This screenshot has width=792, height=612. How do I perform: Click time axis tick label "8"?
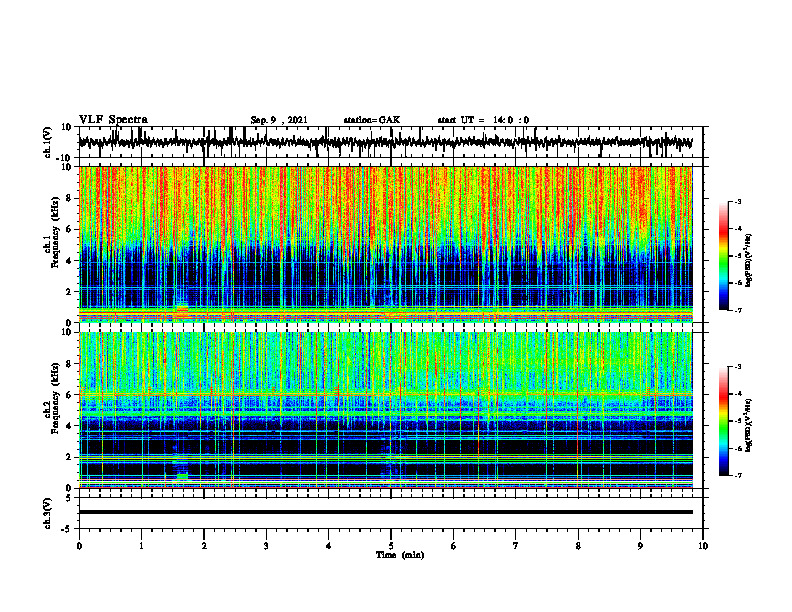pyautogui.click(x=578, y=546)
